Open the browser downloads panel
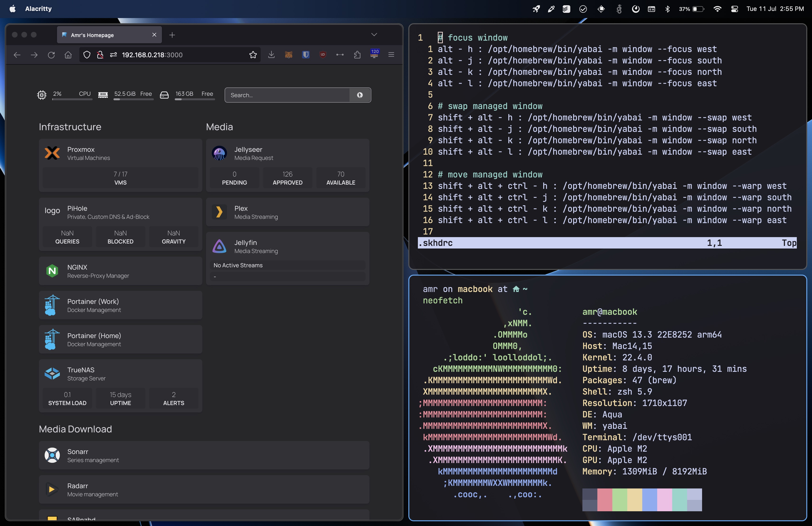Viewport: 812px width, 526px height. (x=271, y=55)
